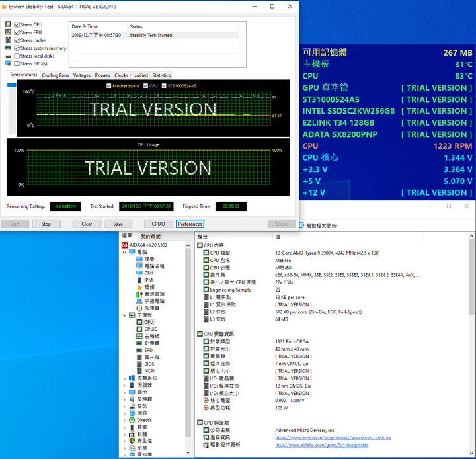Switch to the Cooling Fans tab
Viewport: 476px width, 459px height.
point(56,75)
